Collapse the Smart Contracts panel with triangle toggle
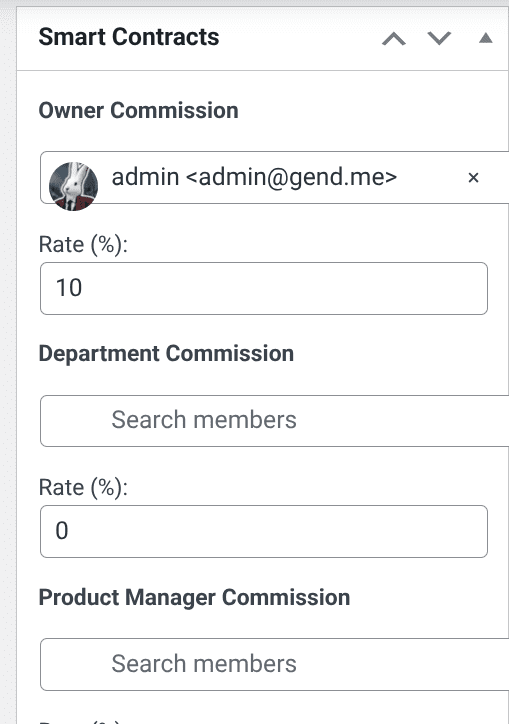The height and width of the screenshot is (724, 509). (485, 38)
